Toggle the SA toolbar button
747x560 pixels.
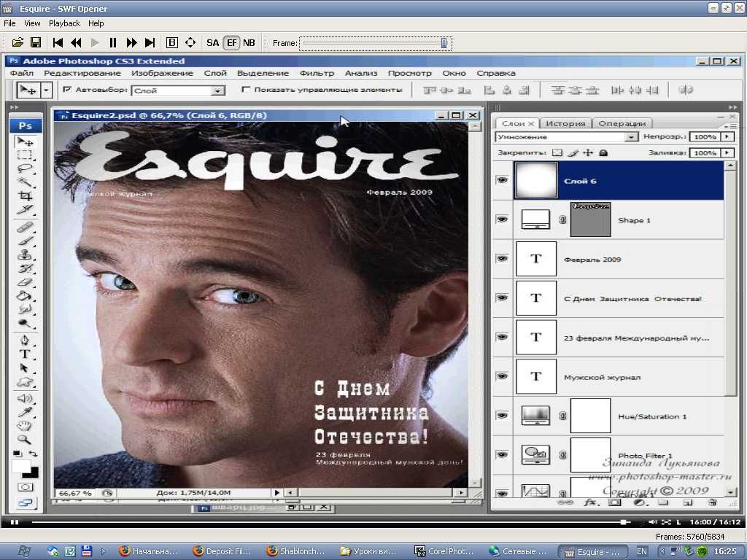tap(212, 42)
